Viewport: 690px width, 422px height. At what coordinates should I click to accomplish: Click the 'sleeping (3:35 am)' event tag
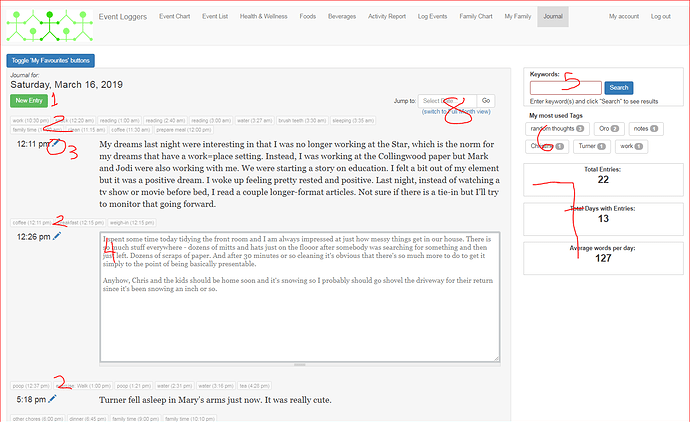click(x=353, y=121)
